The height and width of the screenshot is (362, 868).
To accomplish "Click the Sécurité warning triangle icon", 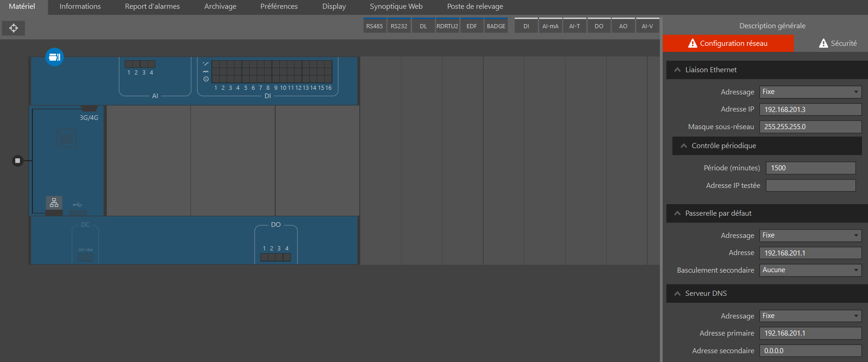I will pyautogui.click(x=823, y=44).
